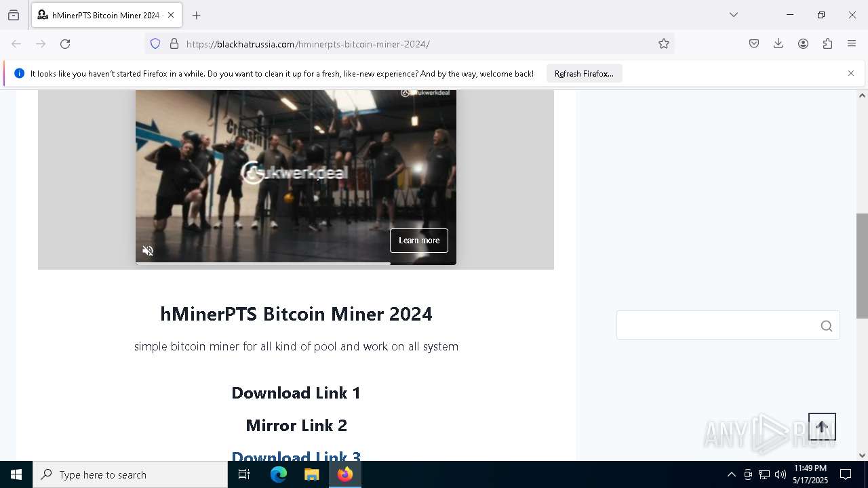Screen dimensions: 868x488
Task: Click the Firefox taskbar icon
Action: pos(344,474)
